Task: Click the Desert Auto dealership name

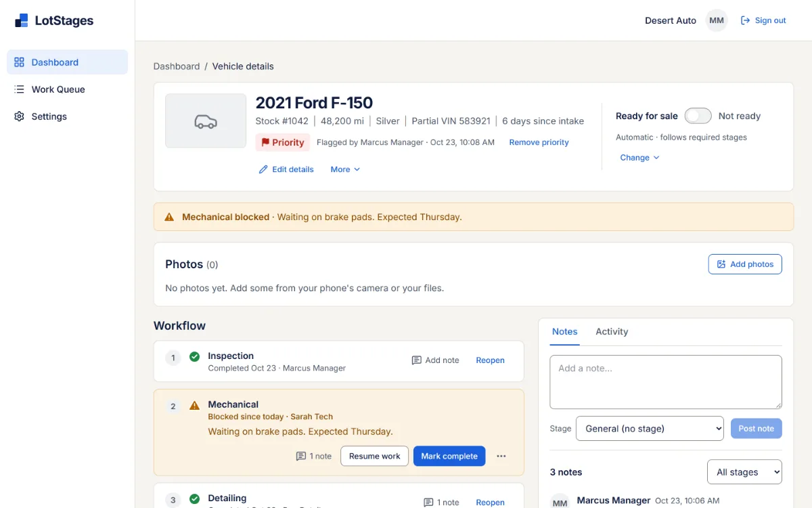Action: 671,20
